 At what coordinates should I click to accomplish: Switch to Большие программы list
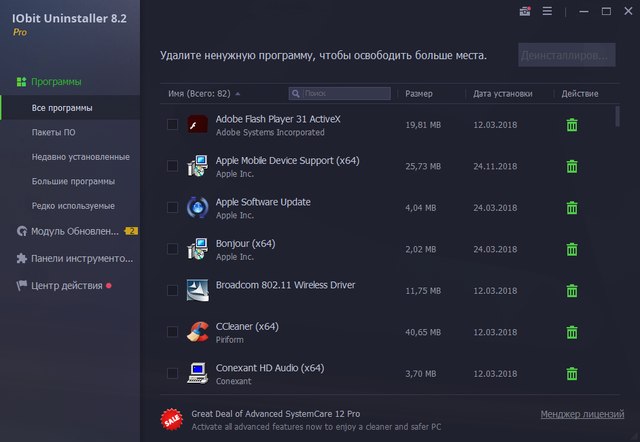73,181
